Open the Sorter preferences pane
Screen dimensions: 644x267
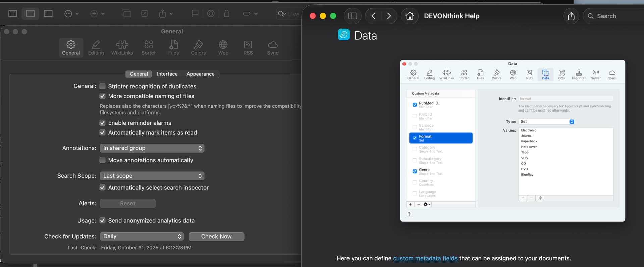tap(149, 48)
